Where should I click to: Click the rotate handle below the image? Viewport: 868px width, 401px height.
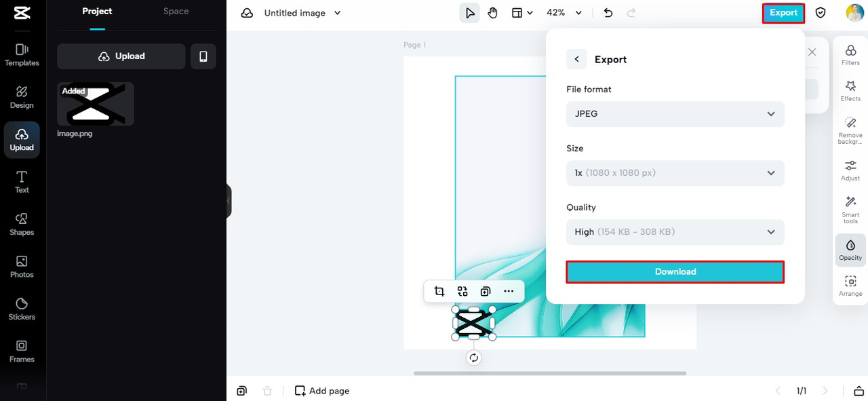(474, 358)
